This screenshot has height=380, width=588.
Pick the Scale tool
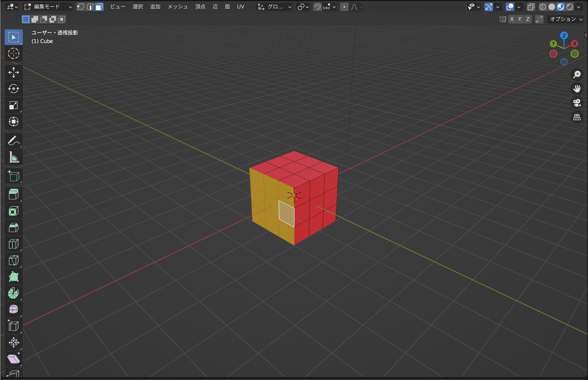[14, 105]
